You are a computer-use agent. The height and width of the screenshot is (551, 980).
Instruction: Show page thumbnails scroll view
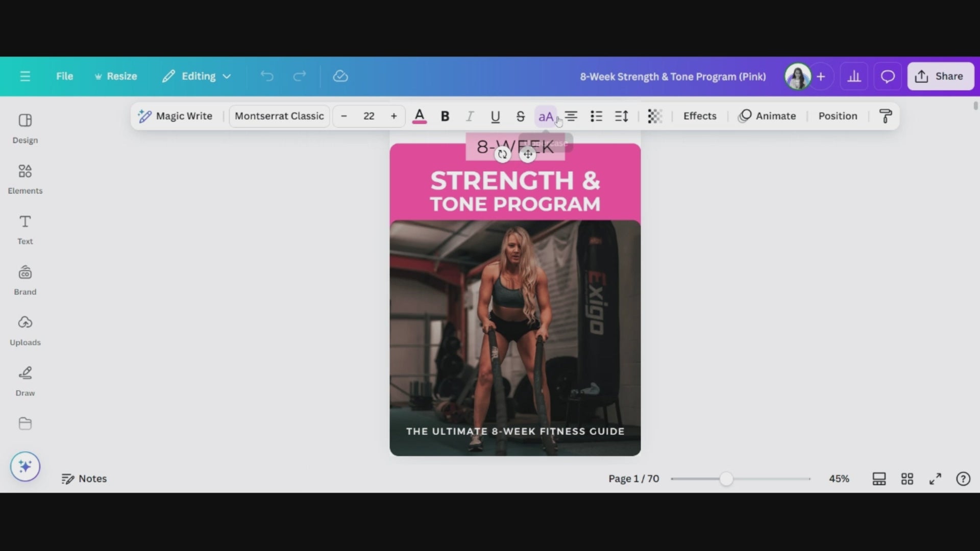(879, 479)
